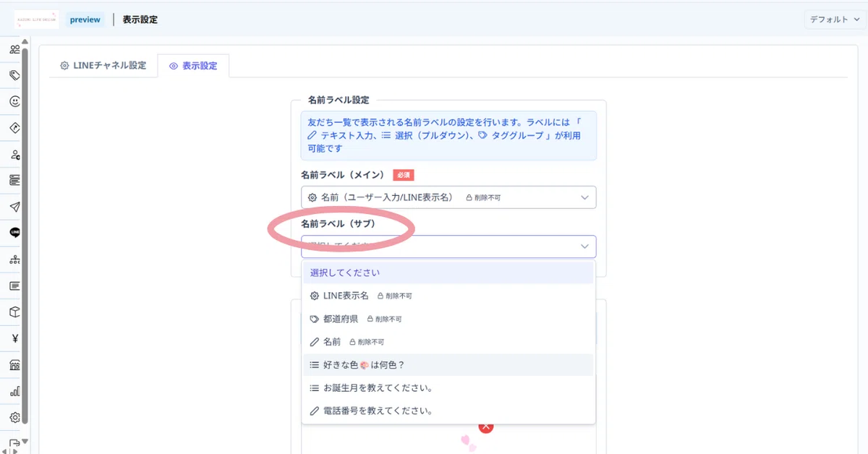Click the account logo in the header
Screen dimensions: 868x454
coord(36,20)
